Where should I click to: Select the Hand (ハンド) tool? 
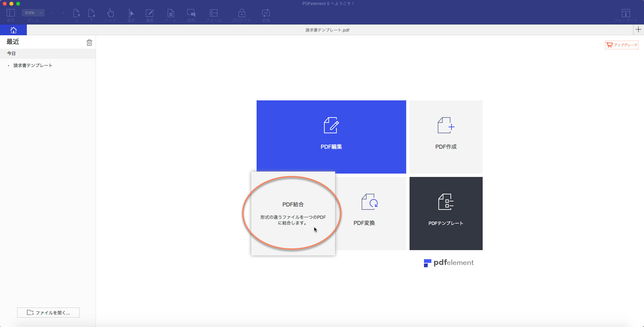[110, 13]
